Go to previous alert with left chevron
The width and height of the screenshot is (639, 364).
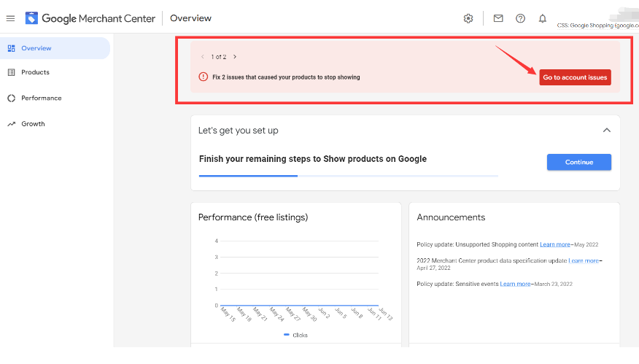coord(202,56)
